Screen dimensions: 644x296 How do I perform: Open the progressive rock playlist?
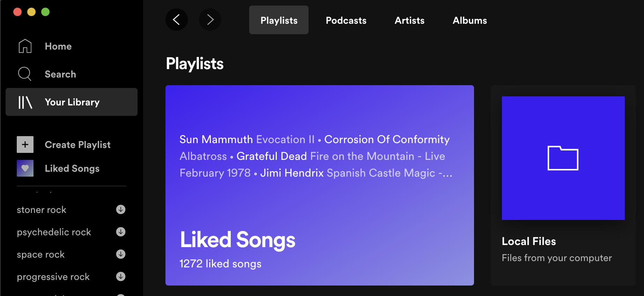53,277
